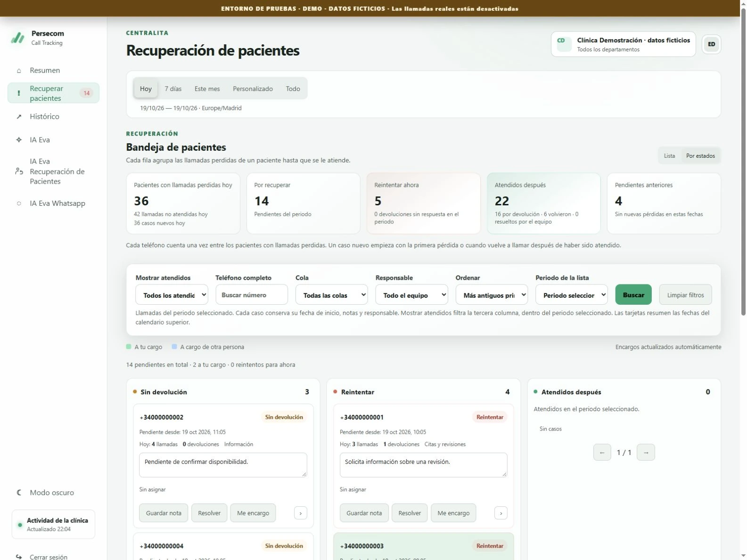This screenshot has width=747, height=560.
Task: Click the green A tu cargo legend swatch
Action: coord(129,347)
